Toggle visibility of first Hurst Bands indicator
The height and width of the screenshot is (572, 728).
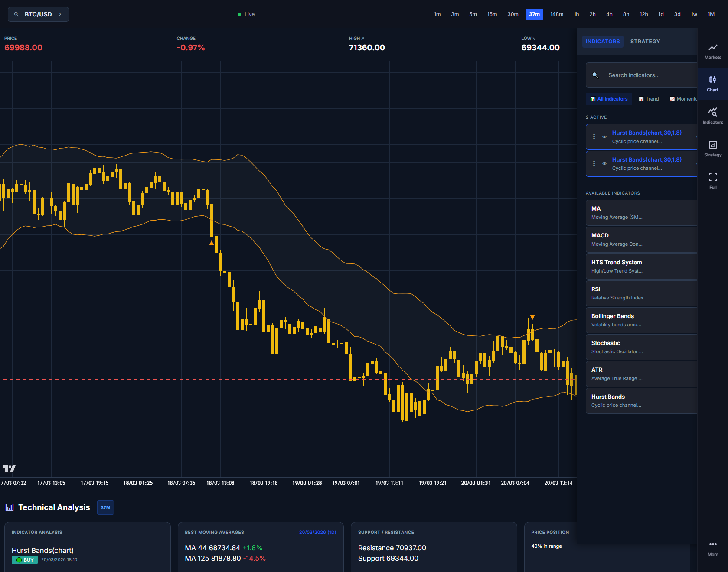tap(604, 136)
